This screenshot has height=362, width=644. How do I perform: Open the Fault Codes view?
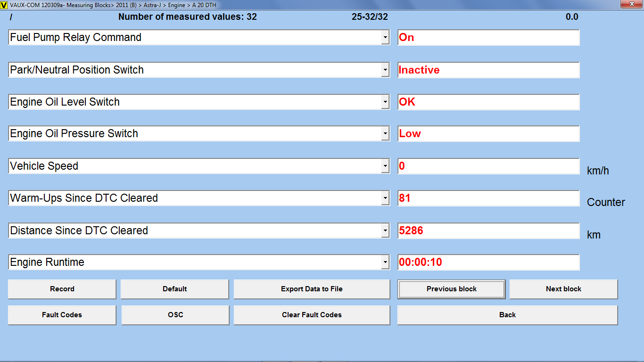point(62,315)
